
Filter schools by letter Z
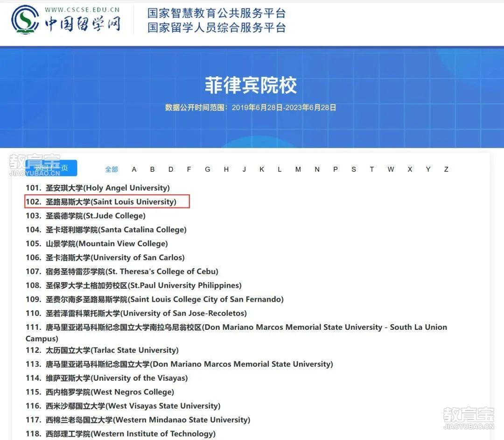(x=446, y=169)
